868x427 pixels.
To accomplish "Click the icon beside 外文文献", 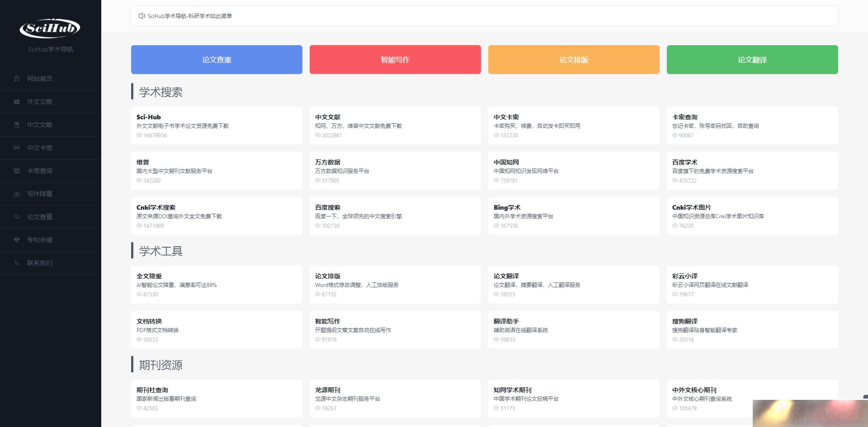I will (x=17, y=102).
